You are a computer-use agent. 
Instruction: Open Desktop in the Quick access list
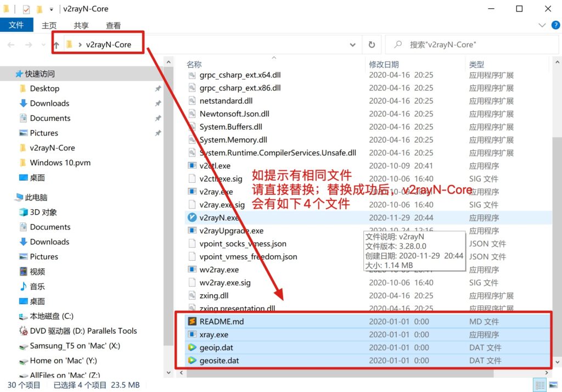click(44, 88)
